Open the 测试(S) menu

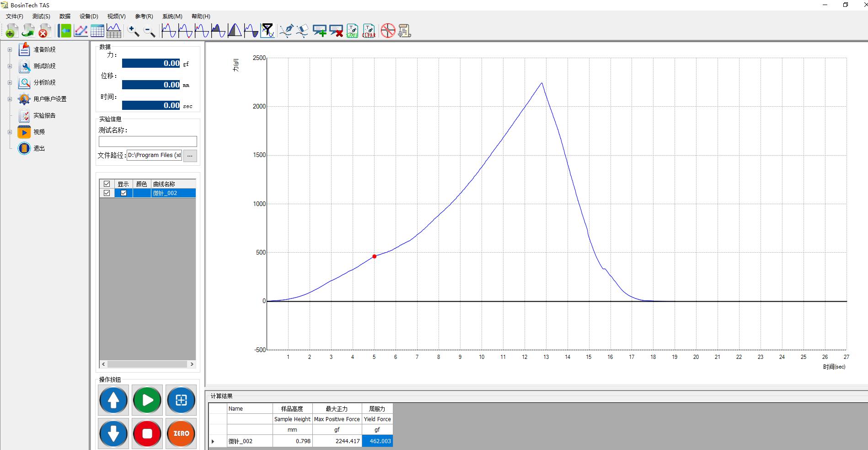click(x=41, y=16)
